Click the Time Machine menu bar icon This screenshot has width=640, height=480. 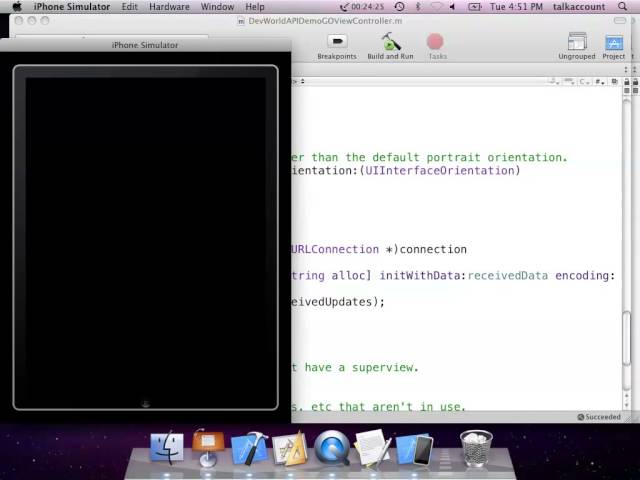[400, 7]
